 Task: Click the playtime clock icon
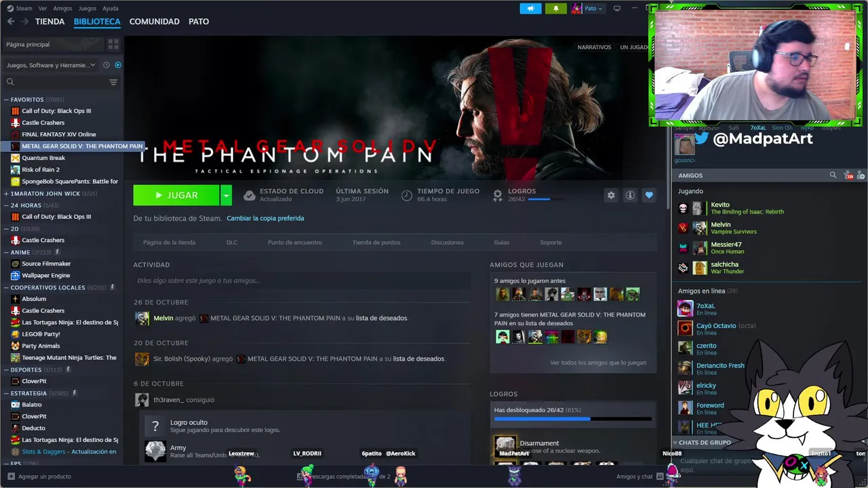(406, 195)
